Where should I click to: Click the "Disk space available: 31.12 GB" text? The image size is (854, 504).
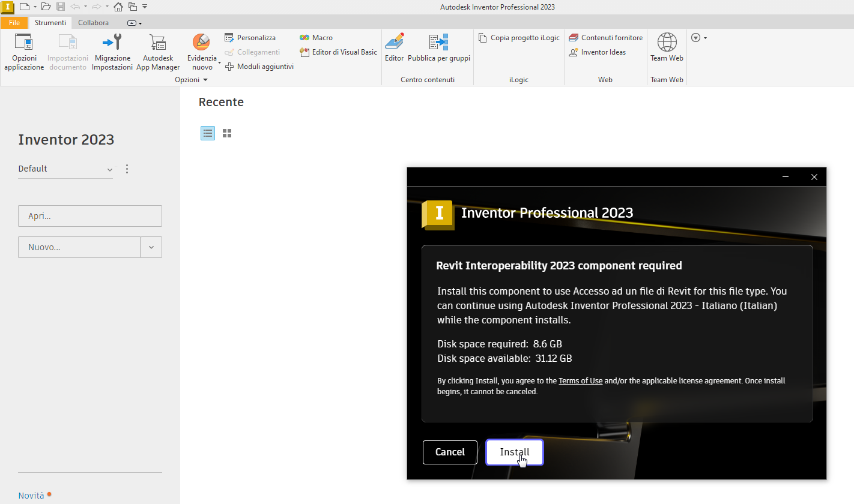504,358
